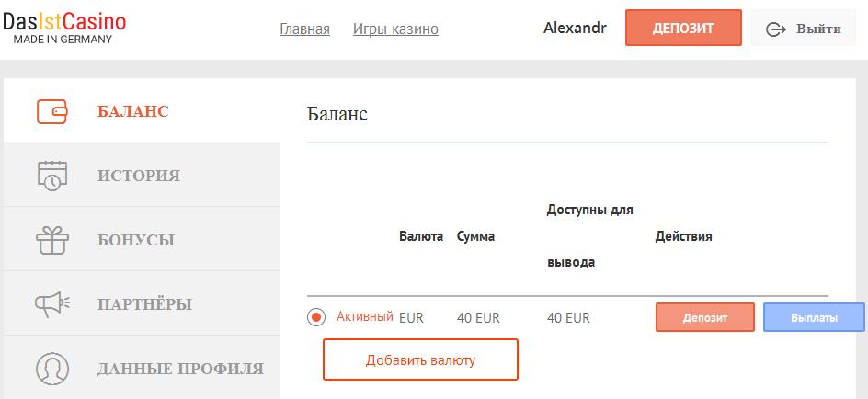Open the Игры казино link
This screenshot has height=399, width=868.
click(395, 28)
